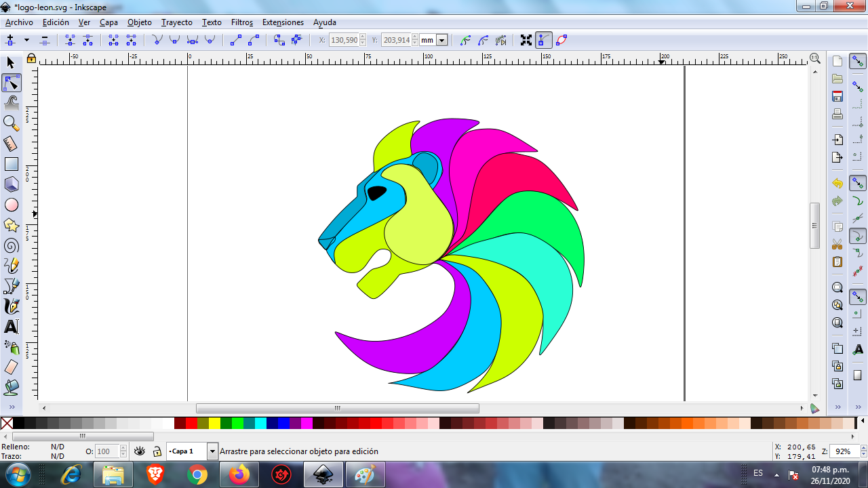Image resolution: width=868 pixels, height=488 pixels.
Task: Select the Measure ruler tool
Action: coord(11,144)
